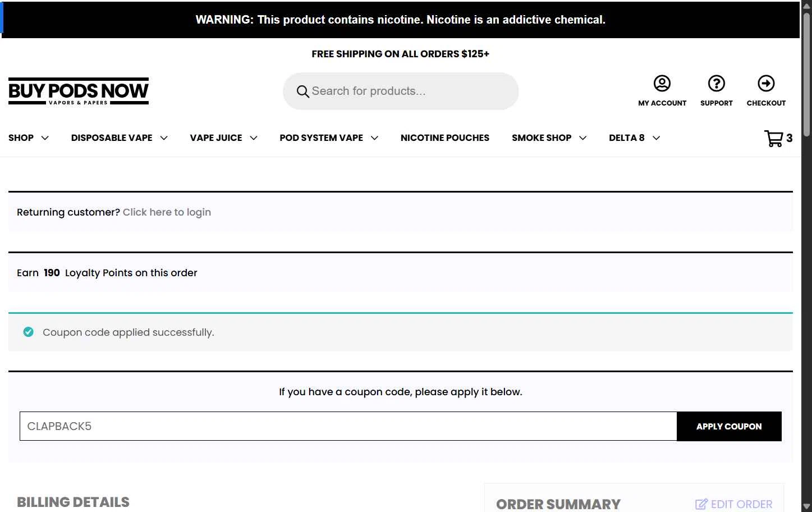Go to Checkout arrow icon
The height and width of the screenshot is (512, 812).
[766, 84]
